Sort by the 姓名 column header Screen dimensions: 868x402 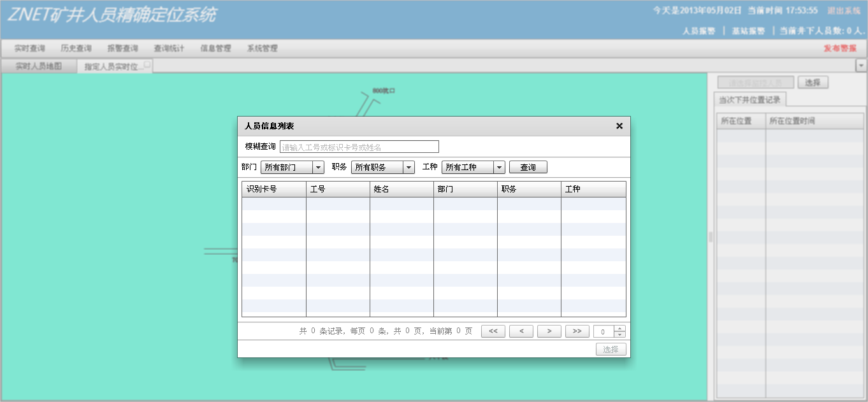point(401,189)
